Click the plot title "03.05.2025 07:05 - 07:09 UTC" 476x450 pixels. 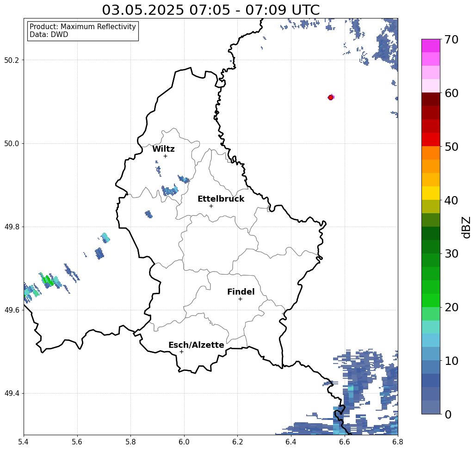(210, 10)
